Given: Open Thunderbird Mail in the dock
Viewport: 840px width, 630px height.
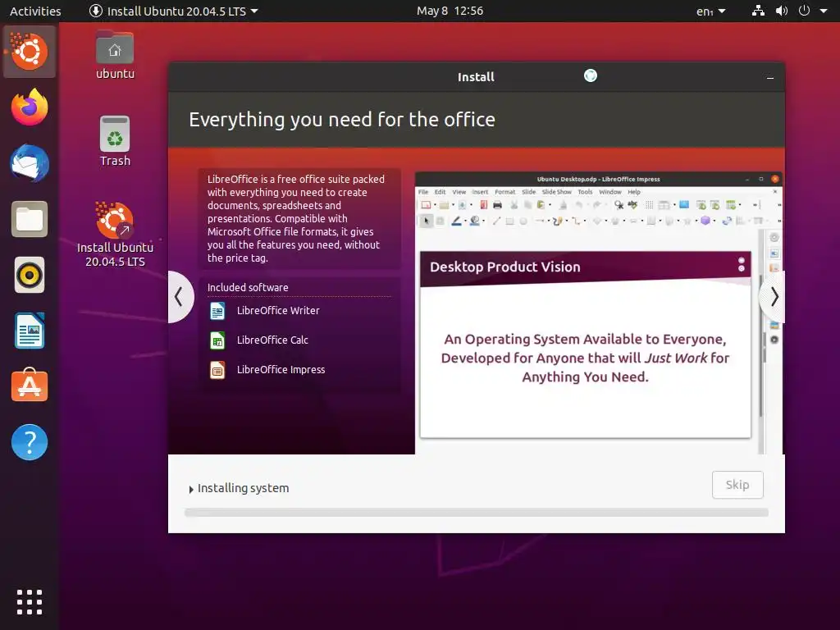Looking at the screenshot, I should pyautogui.click(x=30, y=163).
